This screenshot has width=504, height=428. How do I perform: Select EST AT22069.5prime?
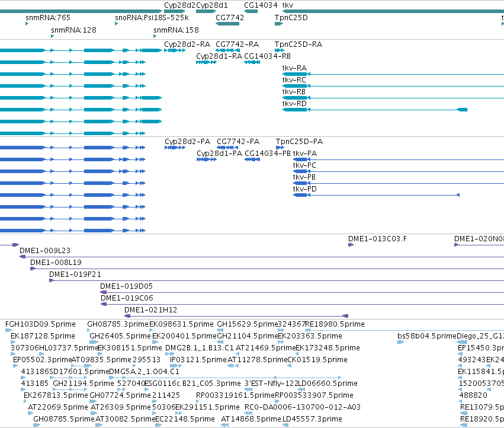(58, 407)
